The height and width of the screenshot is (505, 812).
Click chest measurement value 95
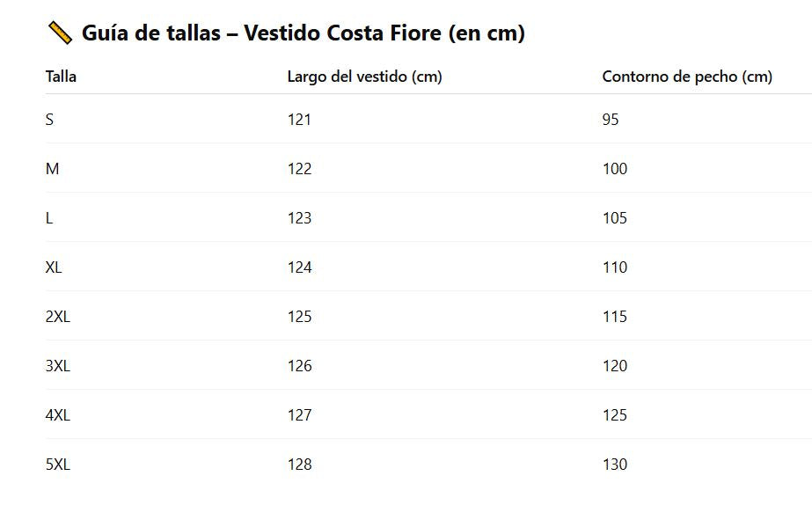point(611,120)
